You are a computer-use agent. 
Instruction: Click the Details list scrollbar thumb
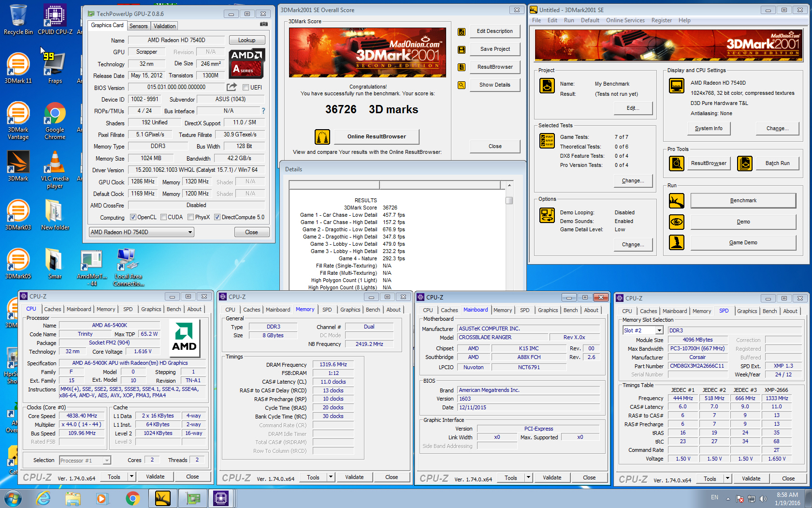509,200
